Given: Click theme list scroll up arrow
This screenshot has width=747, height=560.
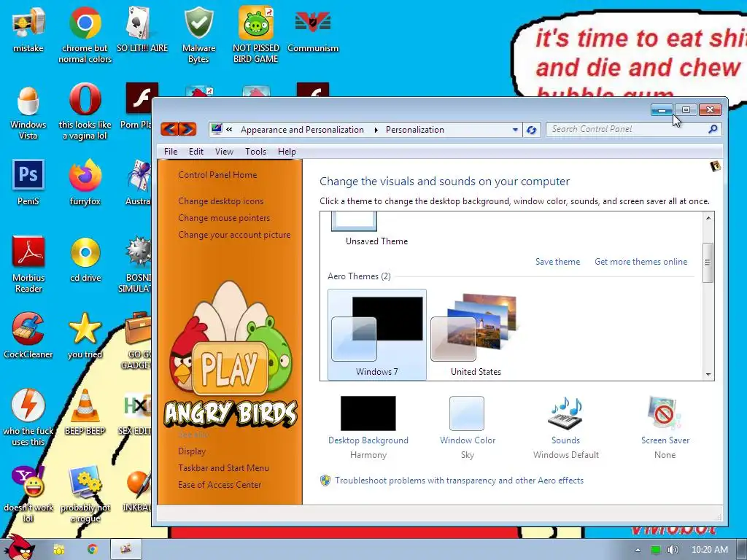Looking at the screenshot, I should point(708,218).
